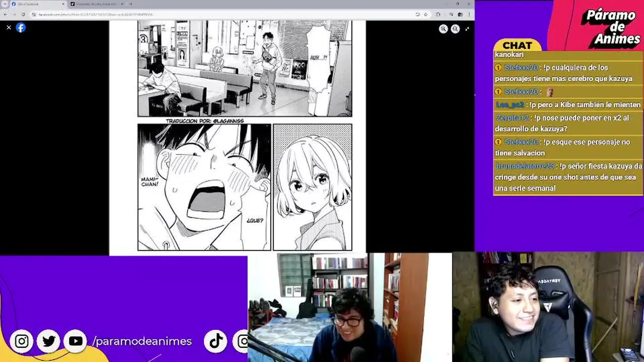
Task: Click username brunodelatorre25 in chat
Action: click(x=525, y=166)
